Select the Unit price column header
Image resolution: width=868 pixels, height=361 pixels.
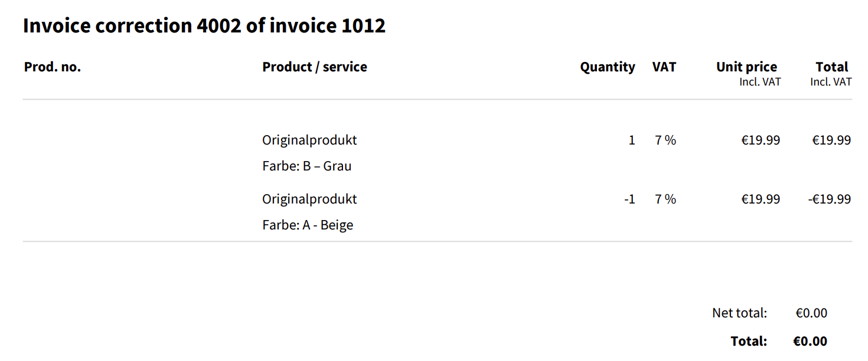pos(746,67)
